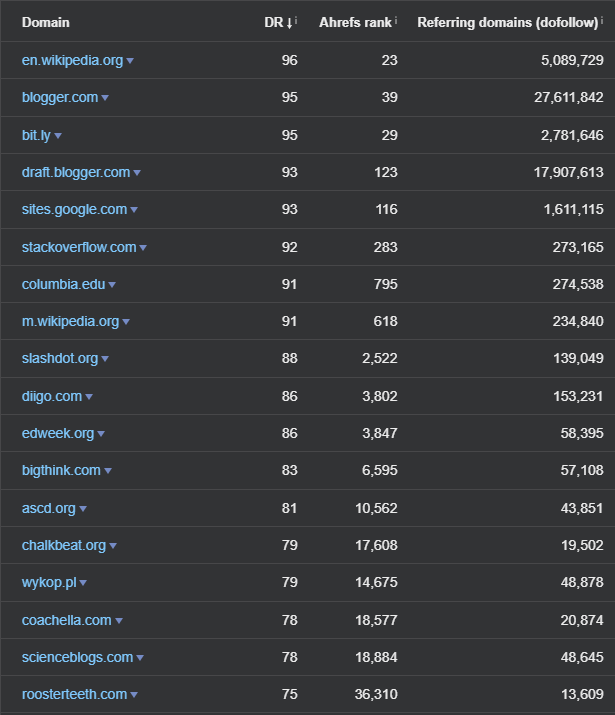This screenshot has height=715, width=615.
Task: Click the edweek.org domain link
Action: (58, 433)
